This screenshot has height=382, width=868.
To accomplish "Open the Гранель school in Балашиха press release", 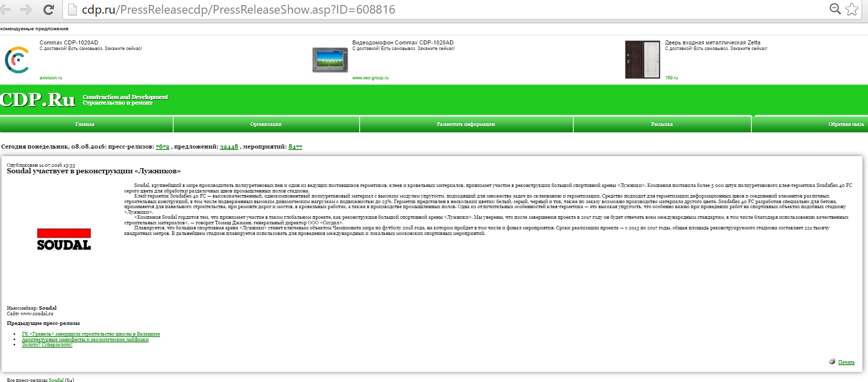I will pos(91,334).
